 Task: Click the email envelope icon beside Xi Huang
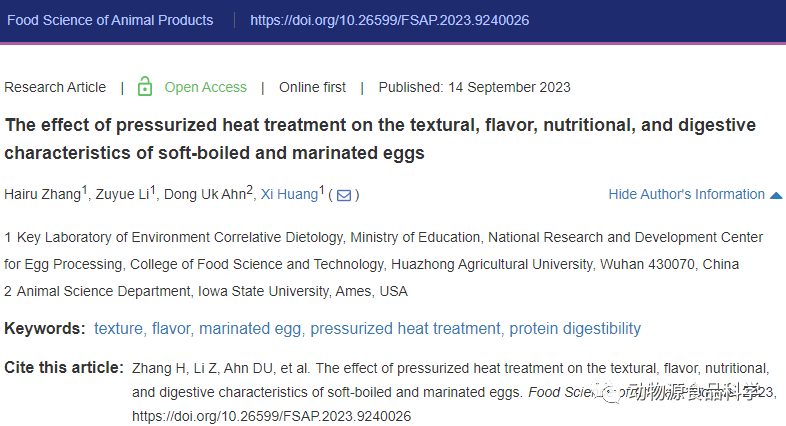pos(344,195)
